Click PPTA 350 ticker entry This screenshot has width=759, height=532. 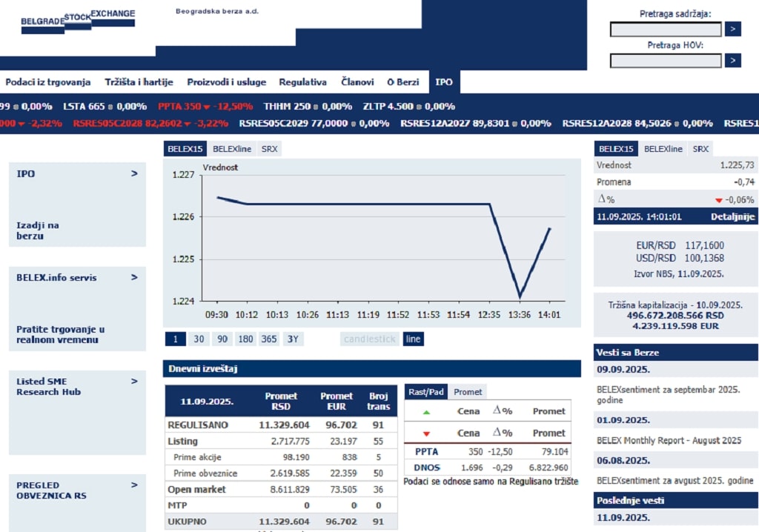click(x=205, y=106)
